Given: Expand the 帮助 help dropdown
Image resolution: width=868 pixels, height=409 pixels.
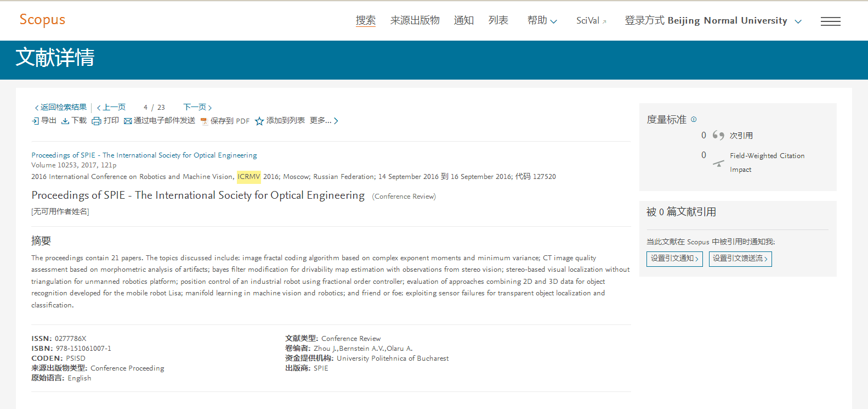Looking at the screenshot, I should [x=542, y=20].
